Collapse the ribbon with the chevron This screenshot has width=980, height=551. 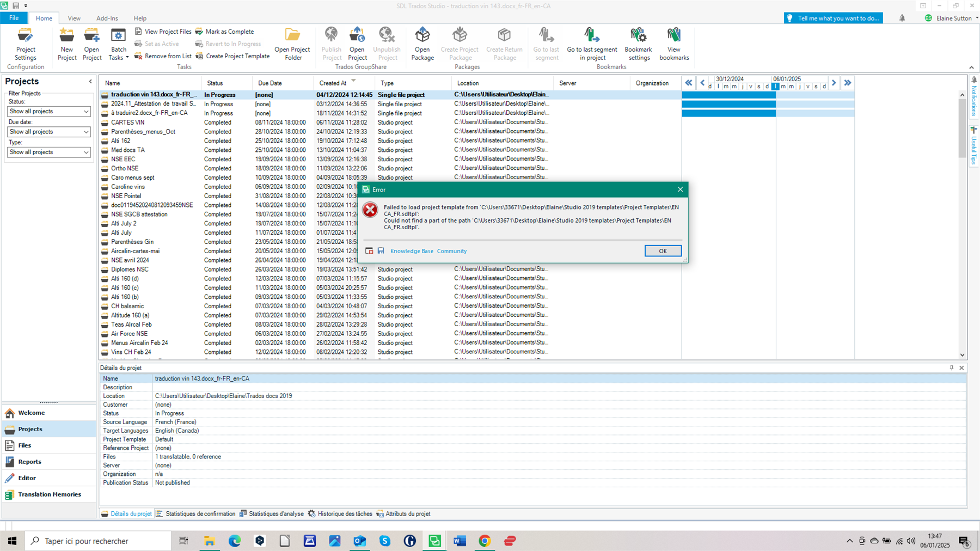tap(972, 68)
